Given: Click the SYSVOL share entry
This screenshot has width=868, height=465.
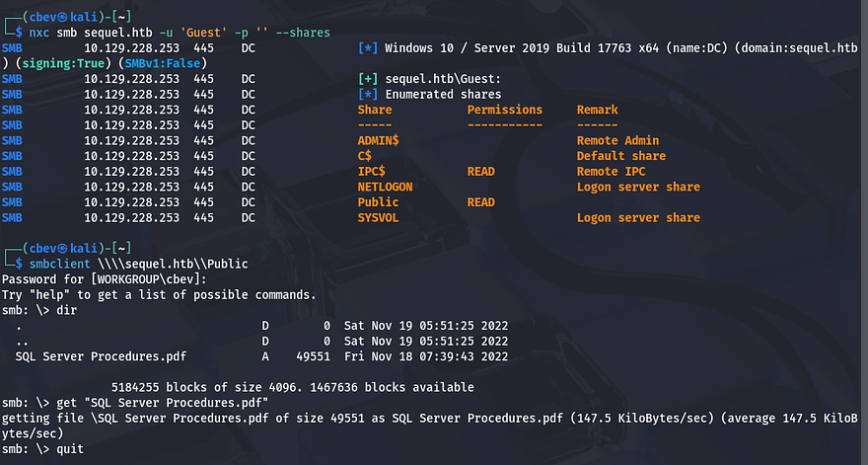Looking at the screenshot, I should 378,217.
